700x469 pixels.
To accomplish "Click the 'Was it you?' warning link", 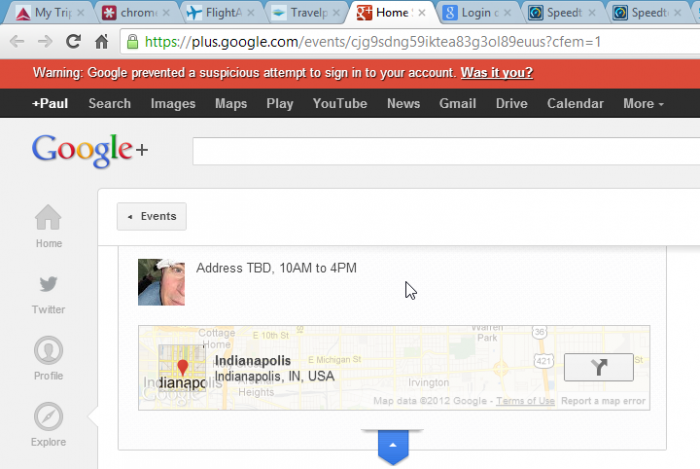I will click(496, 73).
